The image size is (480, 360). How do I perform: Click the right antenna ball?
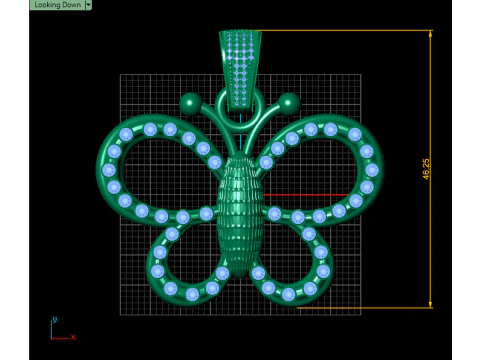tap(289, 104)
